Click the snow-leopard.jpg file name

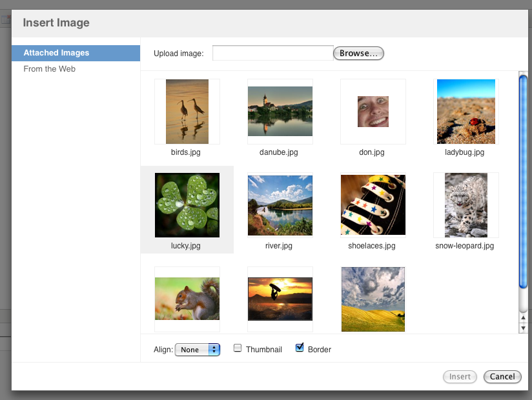pos(464,246)
